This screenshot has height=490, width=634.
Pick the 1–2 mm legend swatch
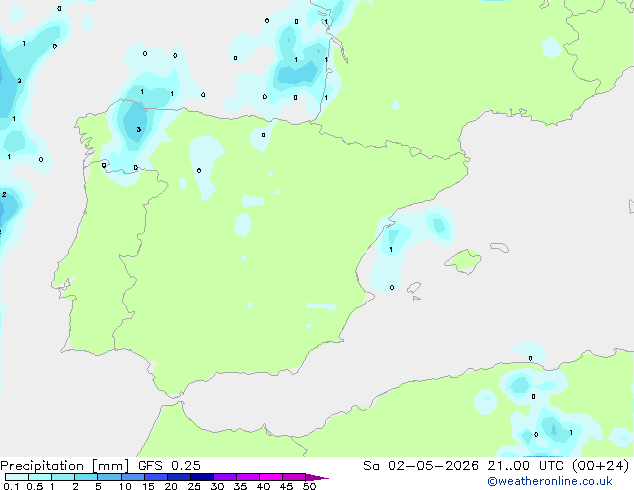(63, 477)
